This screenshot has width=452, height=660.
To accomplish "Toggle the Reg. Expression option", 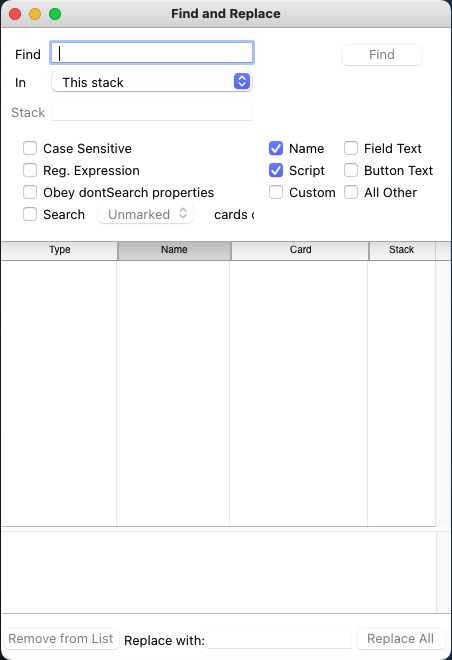I will [30, 170].
